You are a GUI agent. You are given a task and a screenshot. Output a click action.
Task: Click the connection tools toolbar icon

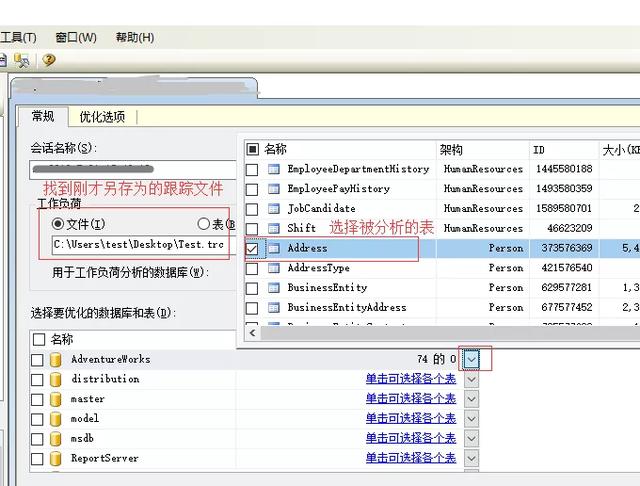click(22, 60)
